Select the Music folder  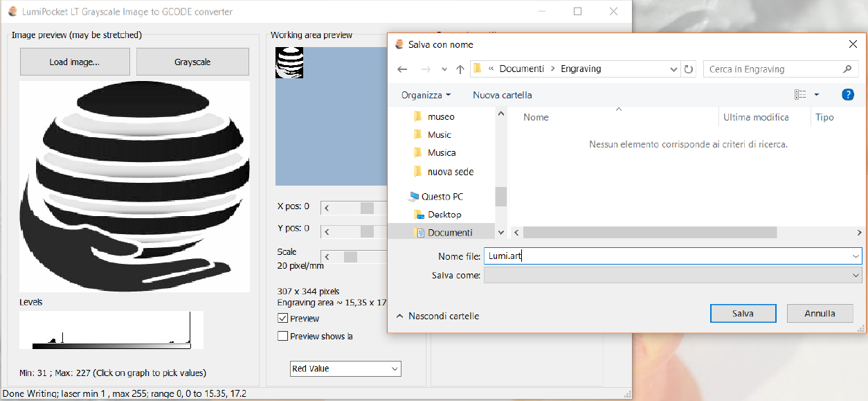tap(439, 134)
